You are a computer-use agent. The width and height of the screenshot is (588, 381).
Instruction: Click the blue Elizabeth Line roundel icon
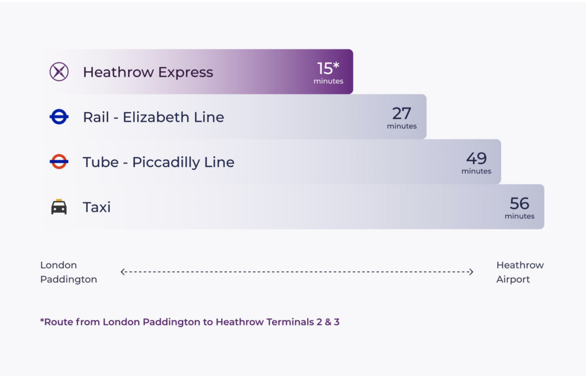tap(59, 117)
